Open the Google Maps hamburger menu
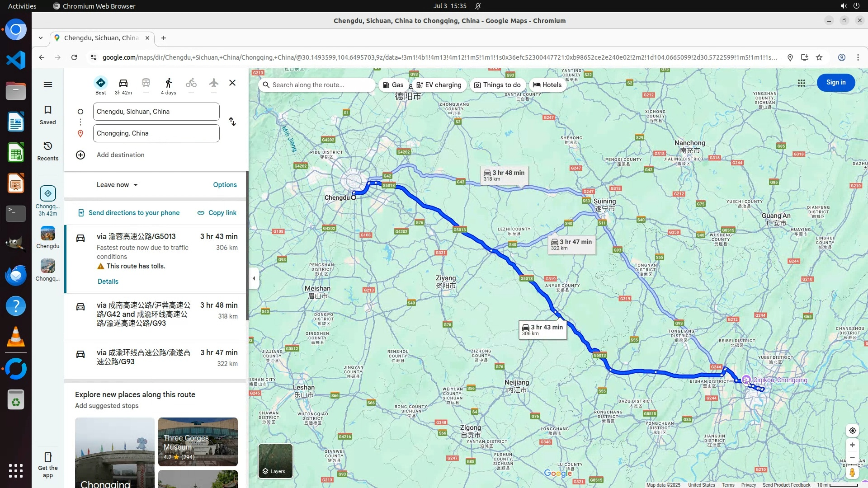 click(48, 84)
